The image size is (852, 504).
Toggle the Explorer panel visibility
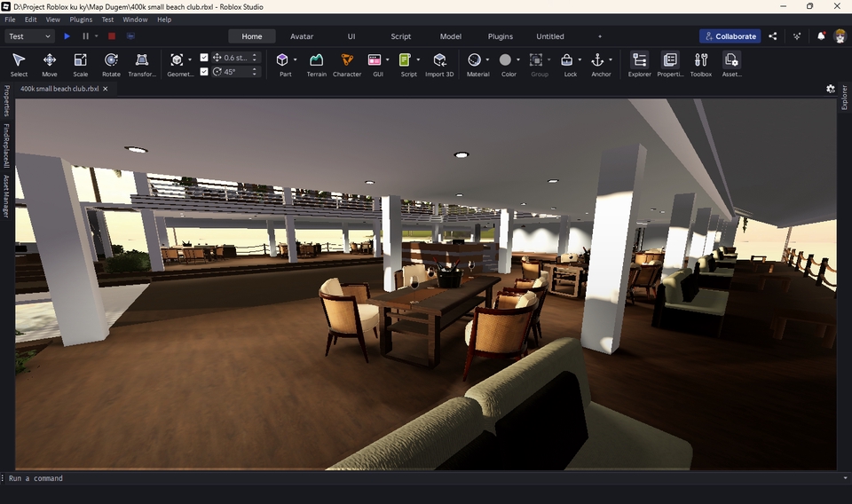tap(639, 64)
